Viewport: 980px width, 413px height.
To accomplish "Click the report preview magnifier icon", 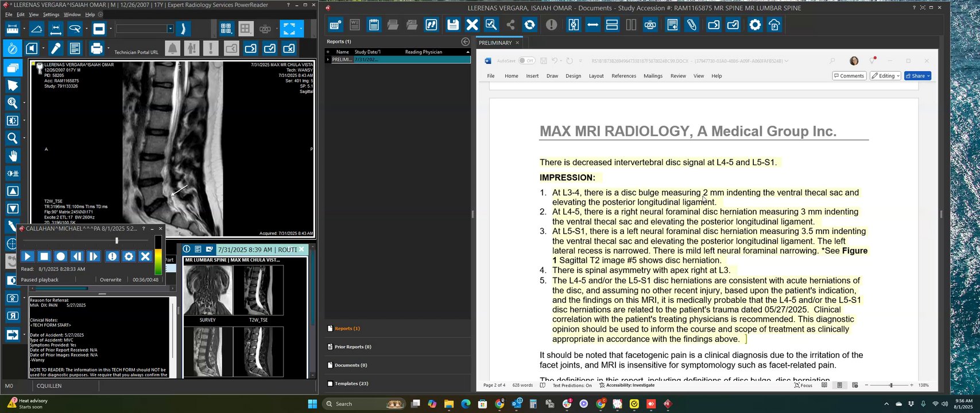I will [491, 25].
